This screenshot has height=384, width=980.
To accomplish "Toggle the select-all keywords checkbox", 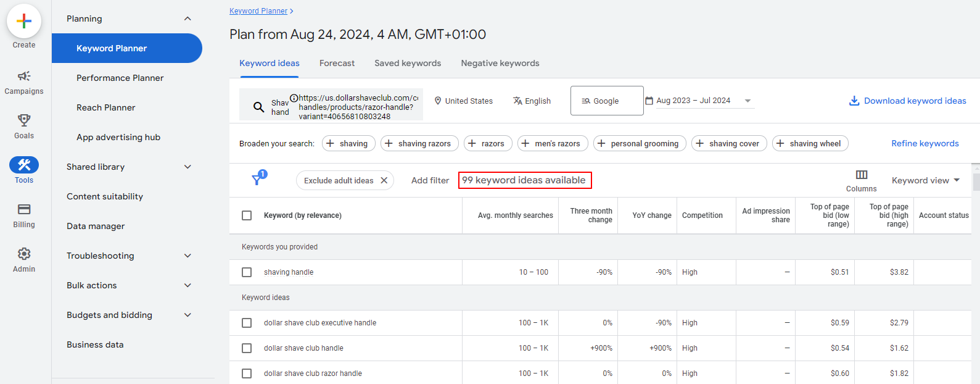I will tap(247, 215).
